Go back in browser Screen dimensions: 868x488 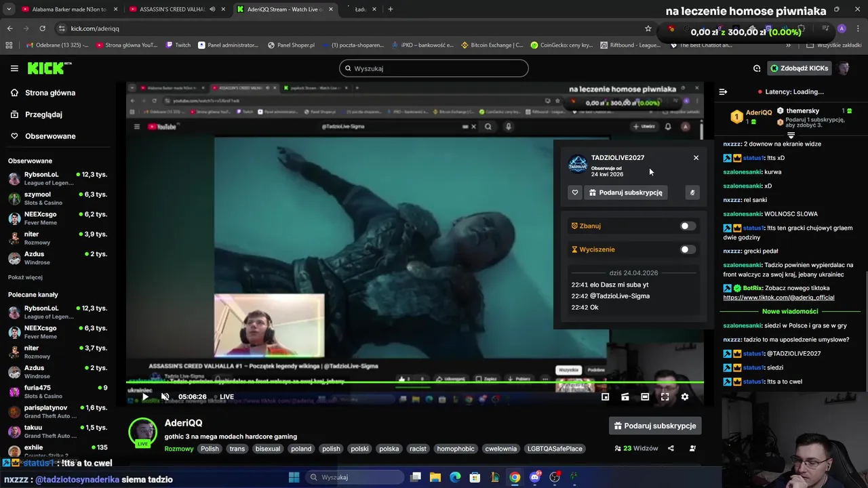(x=9, y=28)
